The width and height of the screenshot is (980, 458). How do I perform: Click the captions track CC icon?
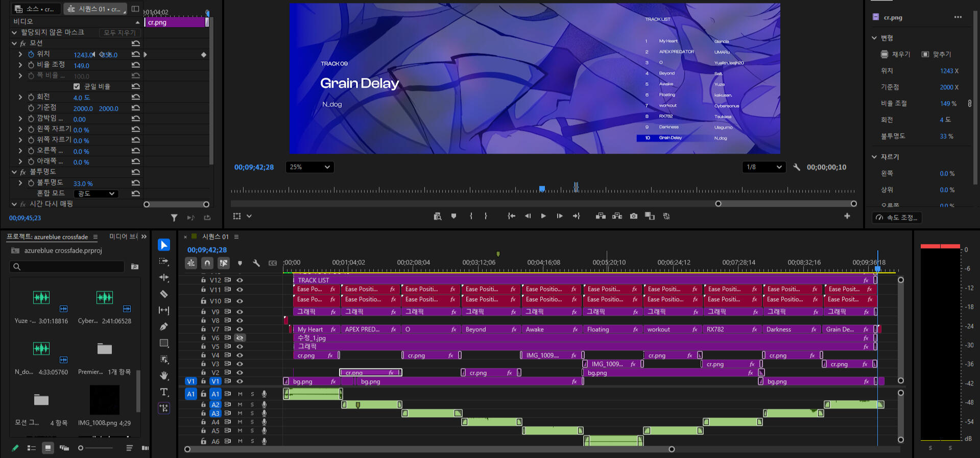[x=273, y=263]
